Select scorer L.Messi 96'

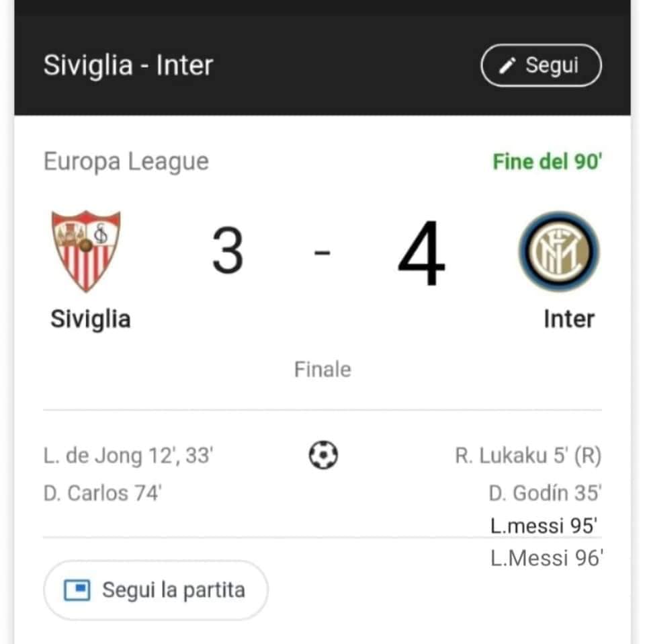tap(546, 558)
